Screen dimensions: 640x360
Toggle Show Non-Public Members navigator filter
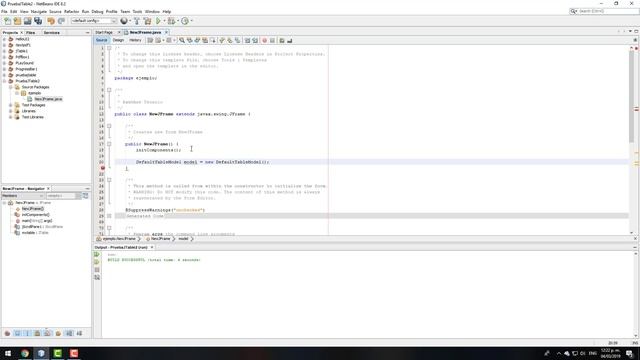(x=38, y=333)
